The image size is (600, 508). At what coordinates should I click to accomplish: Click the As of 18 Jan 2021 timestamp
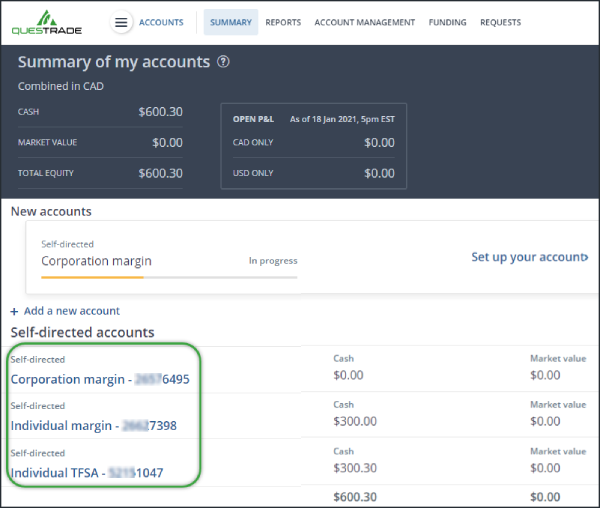coord(342,119)
